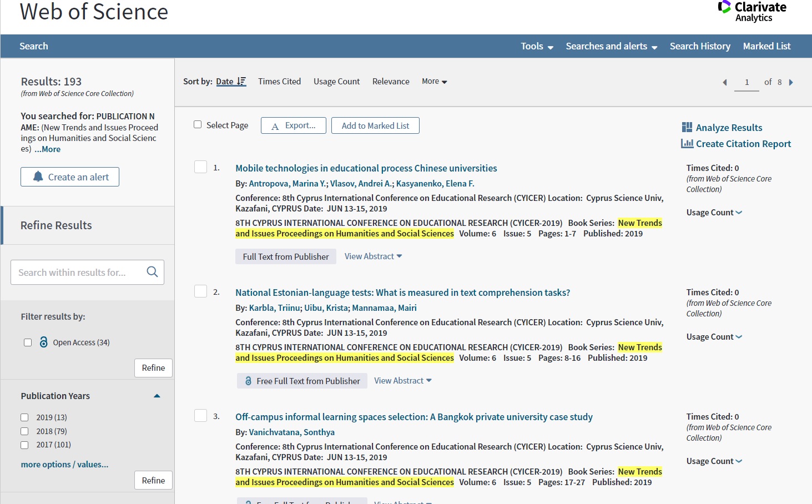The image size is (812, 504).
Task: Check publication year 2018 (79)
Action: tap(24, 431)
